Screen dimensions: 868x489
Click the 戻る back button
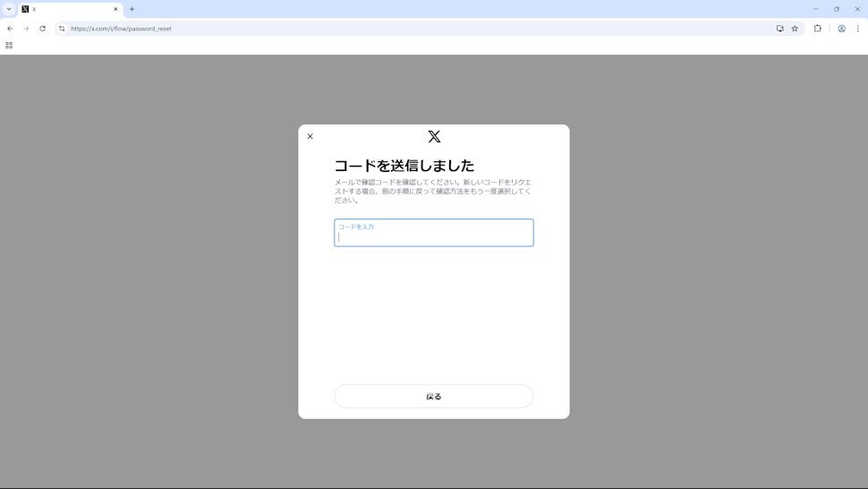point(434,397)
